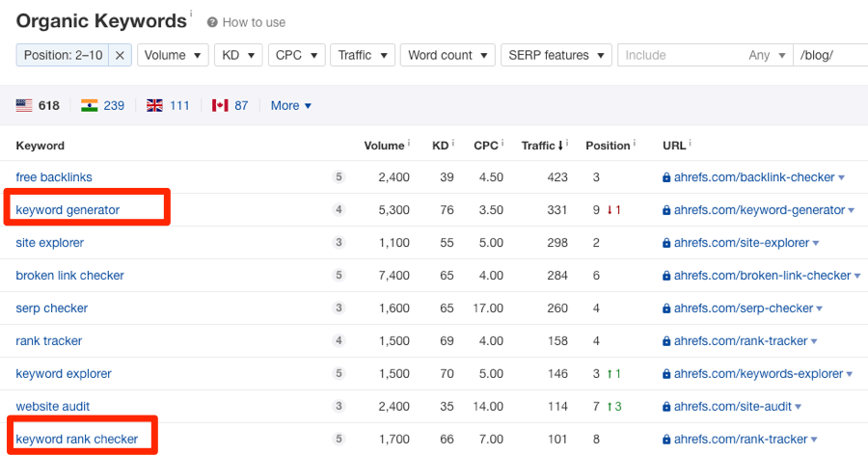Open the ahrefs.com/keywords-explorer URL link
Screen dimensions: 868x455
[758, 373]
